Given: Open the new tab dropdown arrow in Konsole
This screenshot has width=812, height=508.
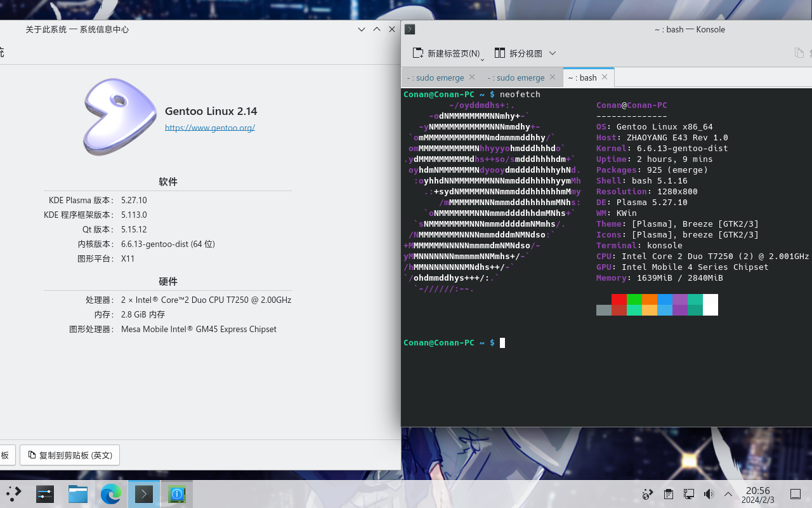Looking at the screenshot, I should (483, 59).
